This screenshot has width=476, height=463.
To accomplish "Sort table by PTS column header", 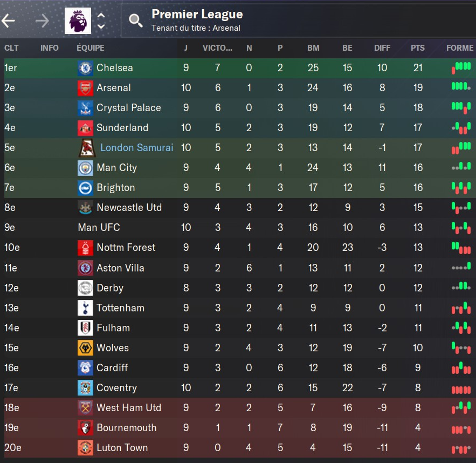I will 418,47.
